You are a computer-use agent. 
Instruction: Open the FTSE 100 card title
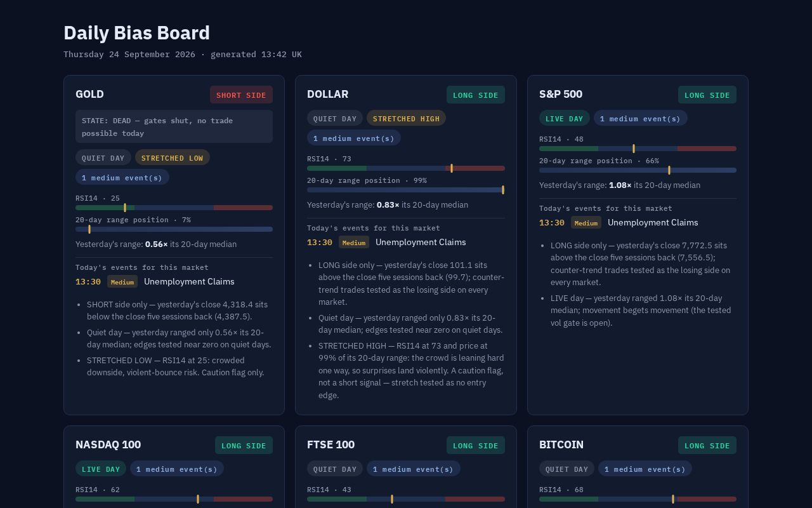(331, 444)
